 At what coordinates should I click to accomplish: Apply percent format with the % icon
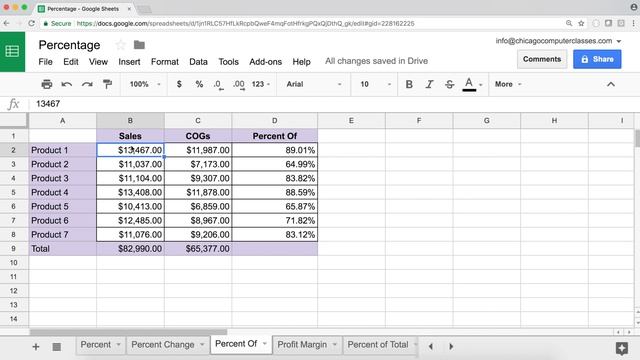point(199,84)
